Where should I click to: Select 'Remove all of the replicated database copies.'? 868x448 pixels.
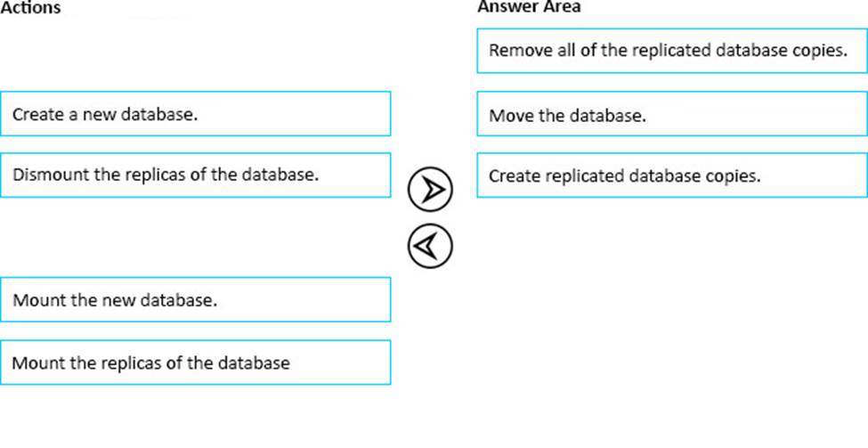coord(671,51)
